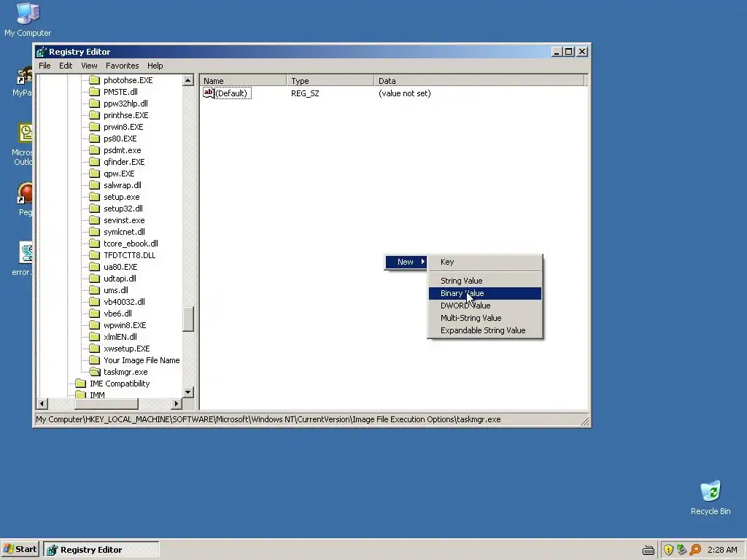The image size is (747, 560).
Task: Open the View menu
Action: click(x=89, y=66)
